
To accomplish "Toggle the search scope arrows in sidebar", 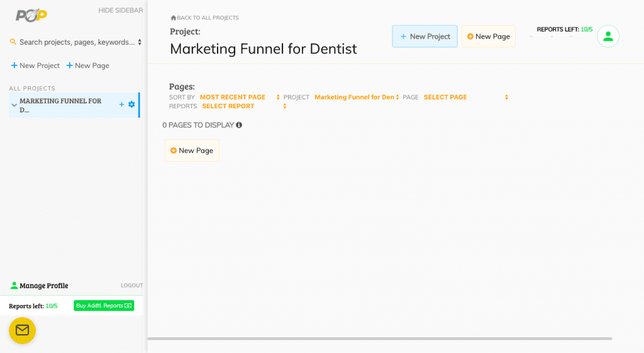I will [x=140, y=42].
